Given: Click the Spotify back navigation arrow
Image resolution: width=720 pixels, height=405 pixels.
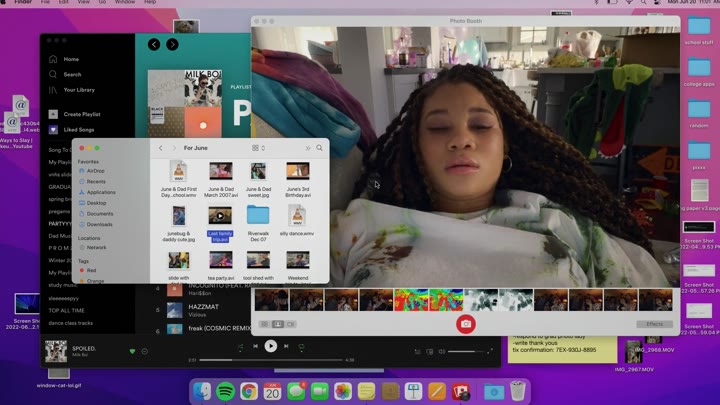Looking at the screenshot, I should click(154, 45).
